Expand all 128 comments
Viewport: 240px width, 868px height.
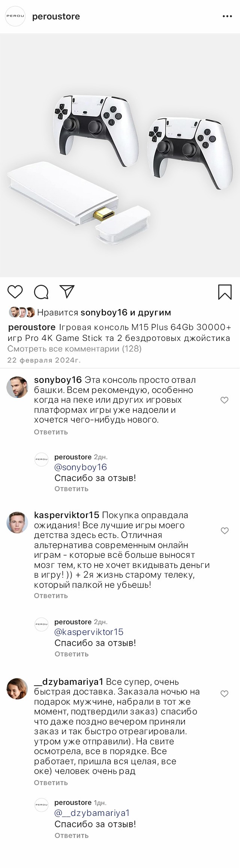pyautogui.click(x=74, y=349)
